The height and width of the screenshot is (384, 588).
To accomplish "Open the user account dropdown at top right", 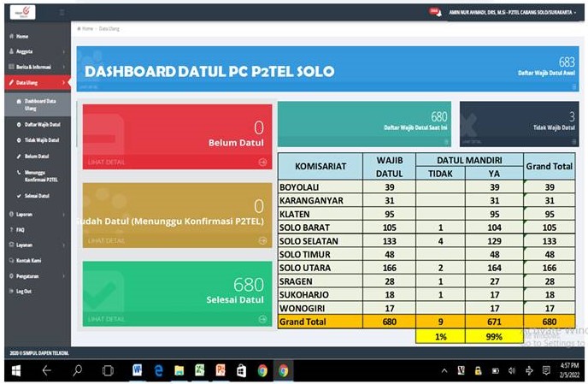I will [x=513, y=12].
